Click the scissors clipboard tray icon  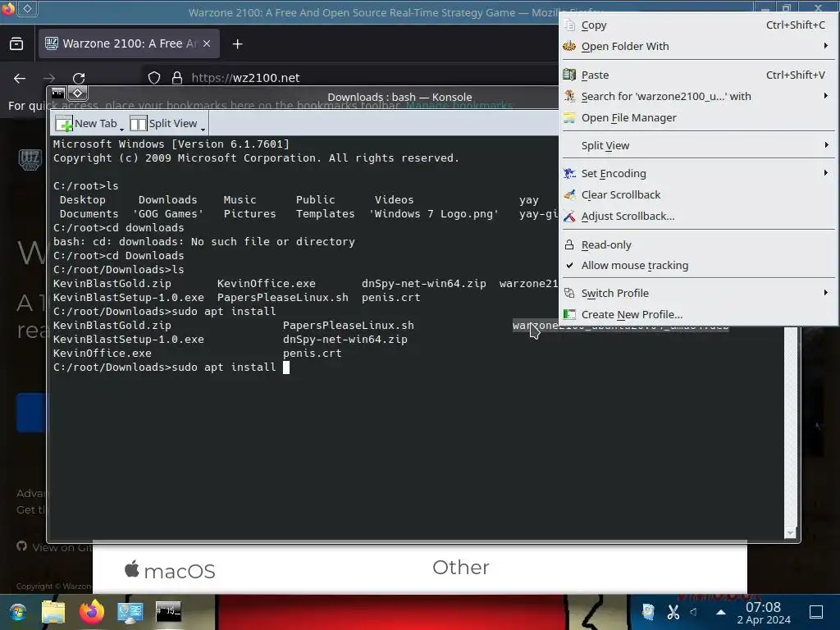click(x=673, y=612)
